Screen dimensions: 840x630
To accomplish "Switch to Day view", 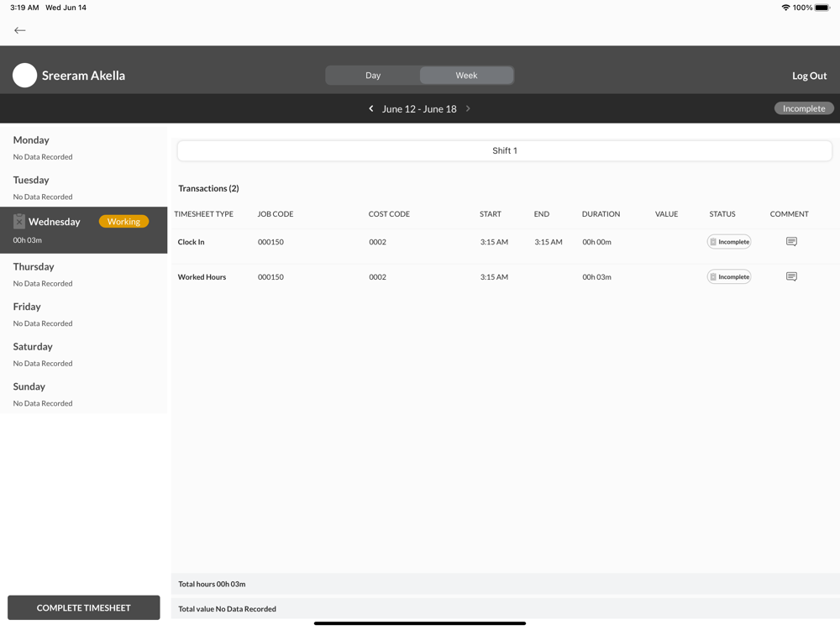I will [373, 76].
